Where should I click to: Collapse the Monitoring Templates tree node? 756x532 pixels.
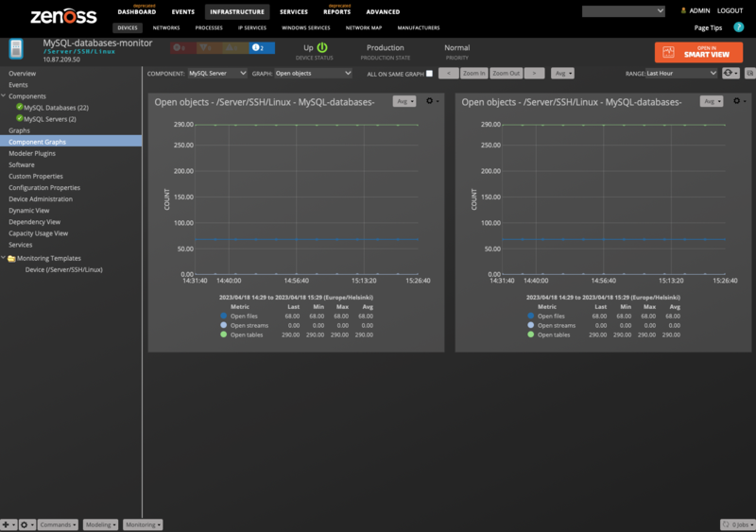tap(4, 258)
